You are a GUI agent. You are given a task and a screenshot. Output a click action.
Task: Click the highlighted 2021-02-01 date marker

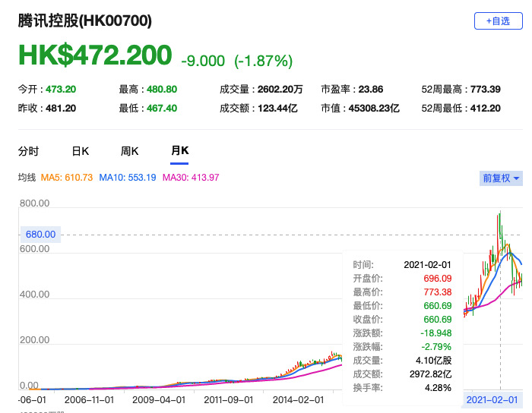(x=492, y=400)
